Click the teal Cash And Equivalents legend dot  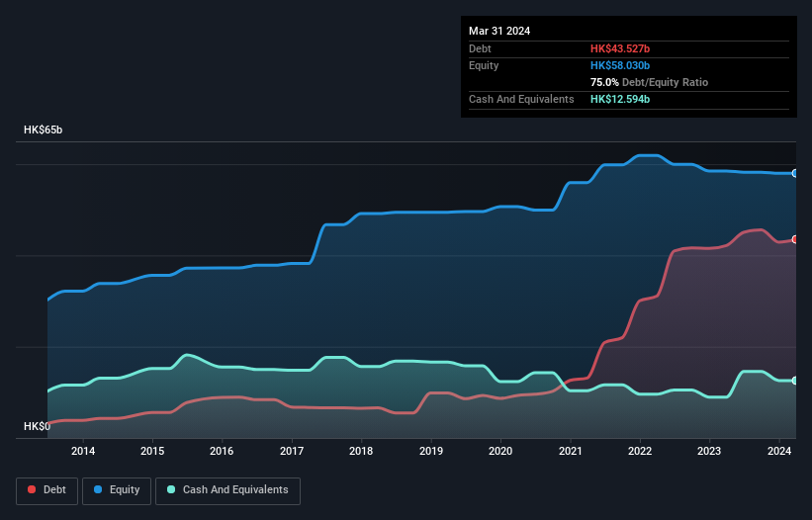pos(171,489)
